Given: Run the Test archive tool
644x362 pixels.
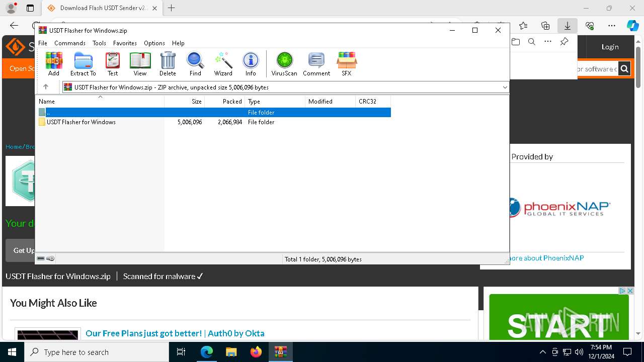Looking at the screenshot, I should coord(113,64).
